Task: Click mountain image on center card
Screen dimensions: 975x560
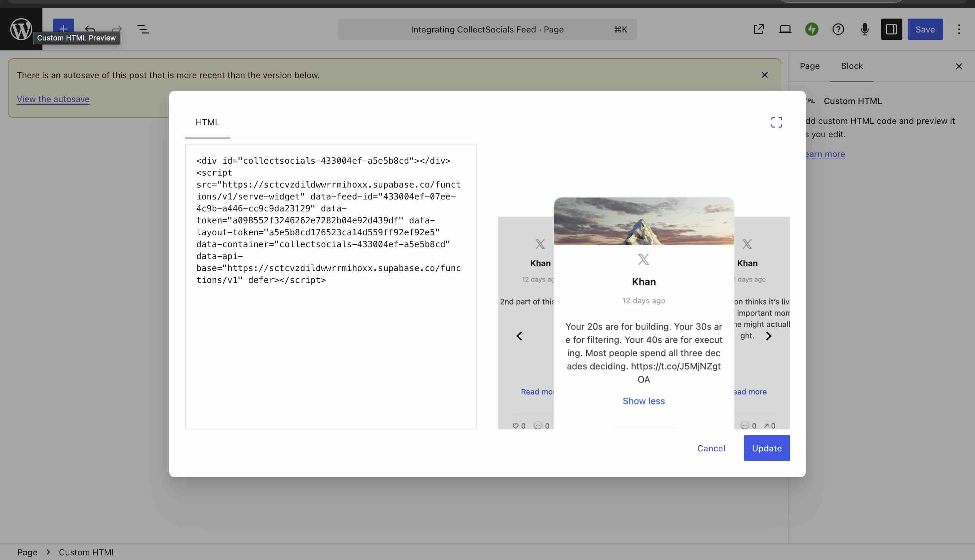Action: pos(644,221)
